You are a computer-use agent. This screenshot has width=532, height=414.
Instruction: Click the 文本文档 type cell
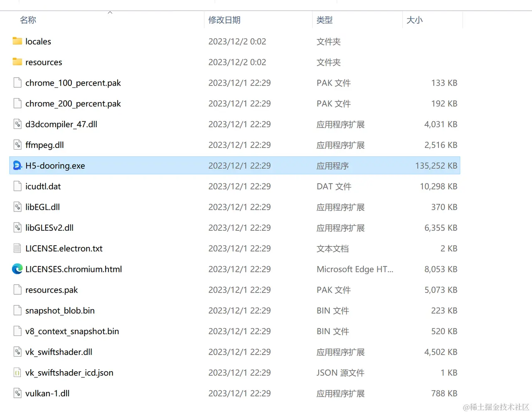point(332,249)
